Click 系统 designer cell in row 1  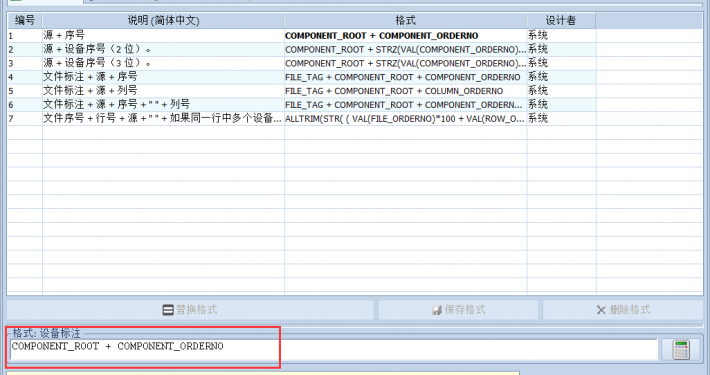[561, 35]
